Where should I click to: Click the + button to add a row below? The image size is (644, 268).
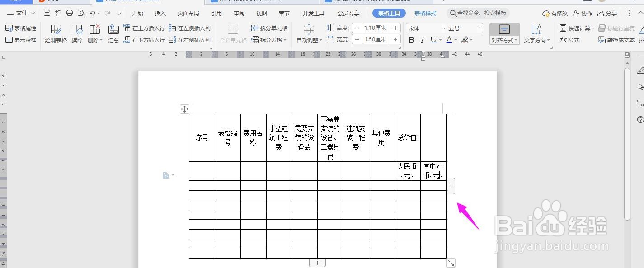pyautogui.click(x=318, y=262)
